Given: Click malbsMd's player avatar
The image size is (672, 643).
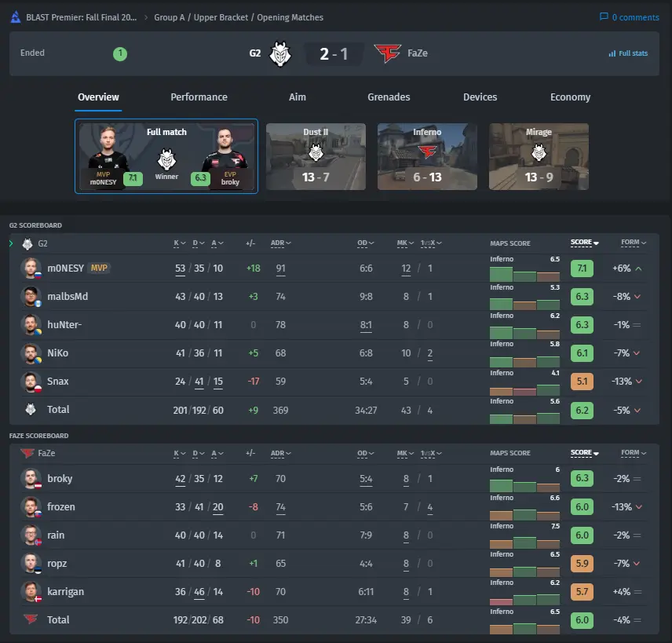Looking at the screenshot, I should coord(31,297).
